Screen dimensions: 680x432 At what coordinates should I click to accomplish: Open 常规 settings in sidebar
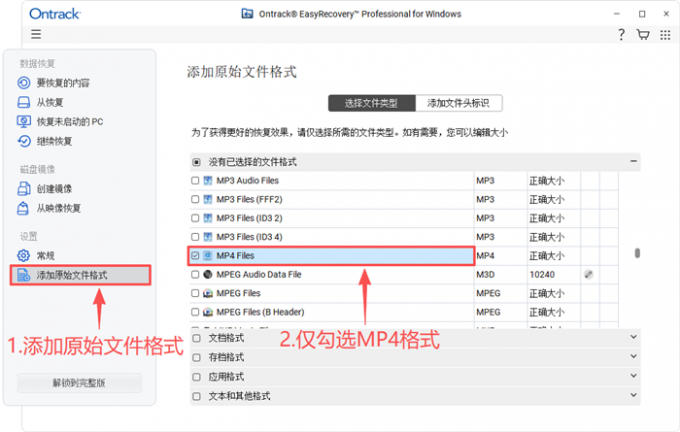[46, 255]
